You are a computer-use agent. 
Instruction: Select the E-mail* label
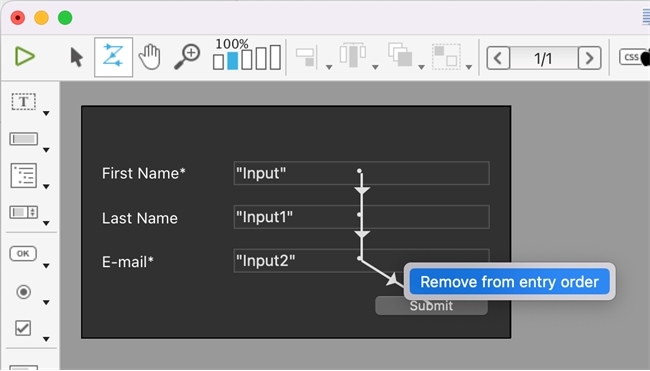(x=128, y=262)
